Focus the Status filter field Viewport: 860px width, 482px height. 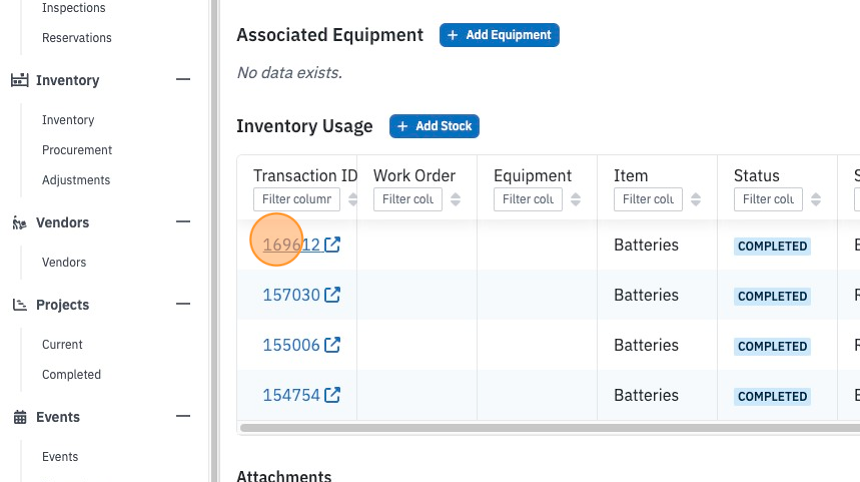[x=768, y=200]
